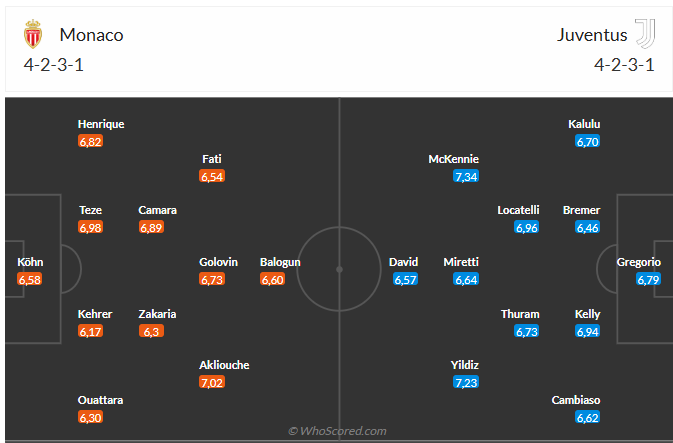
Task: Click Locatelli's 6,96 rating badge
Action: click(x=527, y=228)
